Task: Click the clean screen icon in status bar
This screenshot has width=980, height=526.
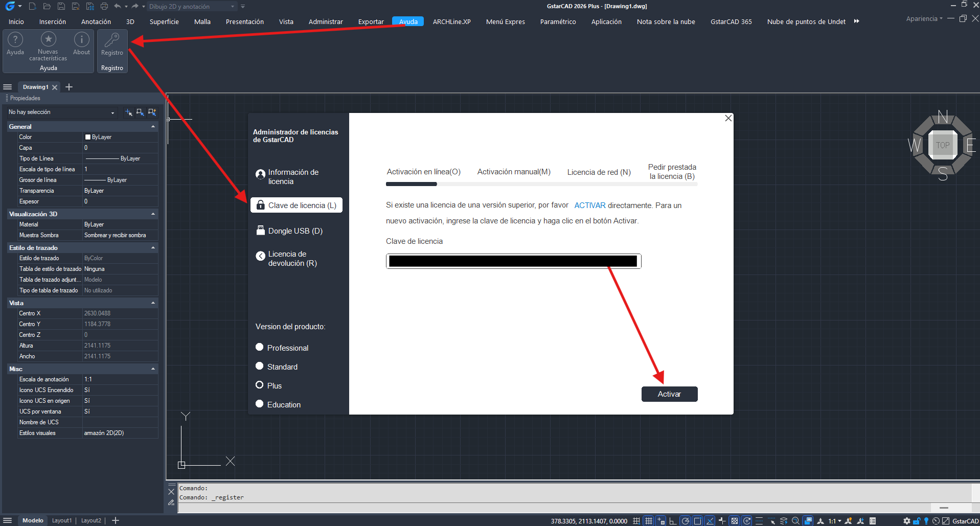Action: (946, 521)
